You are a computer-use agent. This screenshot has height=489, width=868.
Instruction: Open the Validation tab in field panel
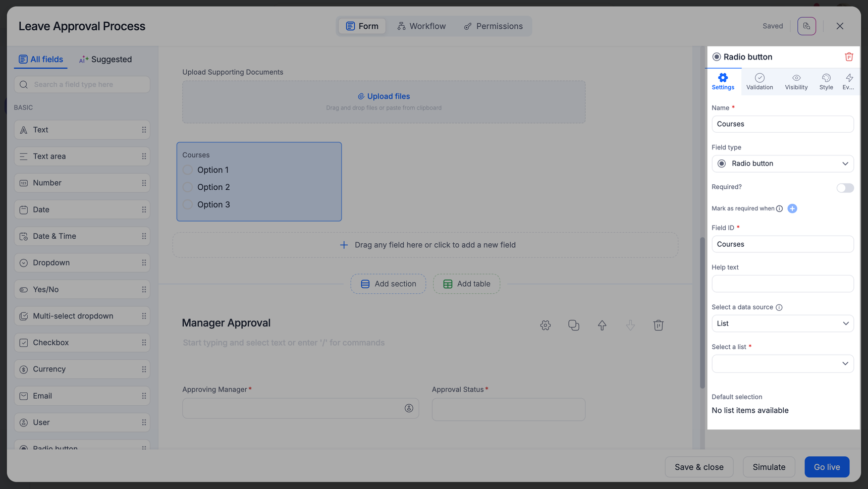pos(759,81)
